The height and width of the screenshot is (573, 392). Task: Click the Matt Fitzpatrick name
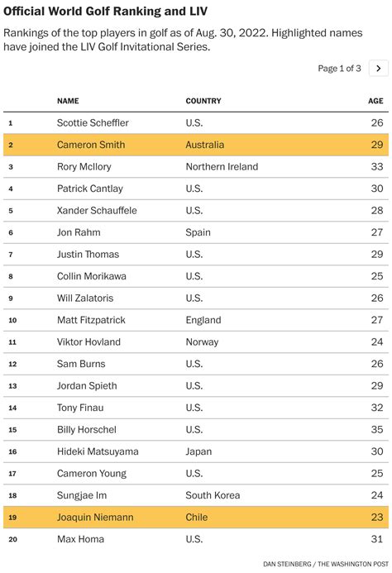91,320
